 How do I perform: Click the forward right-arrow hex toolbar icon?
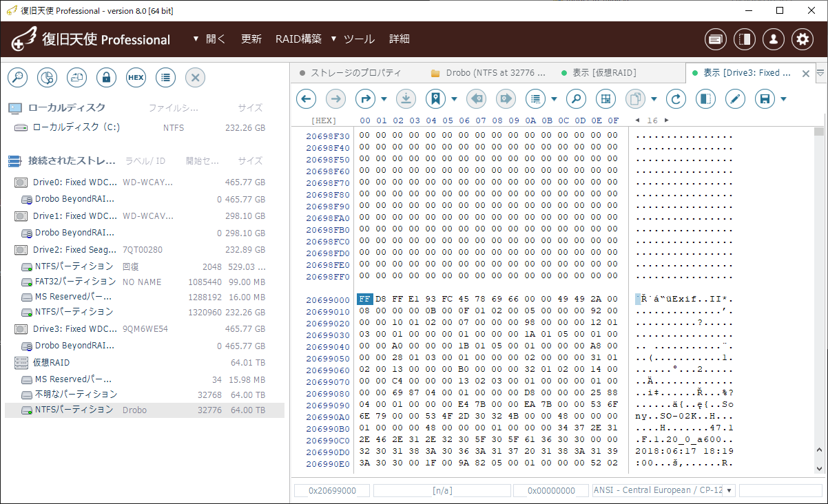click(x=335, y=99)
